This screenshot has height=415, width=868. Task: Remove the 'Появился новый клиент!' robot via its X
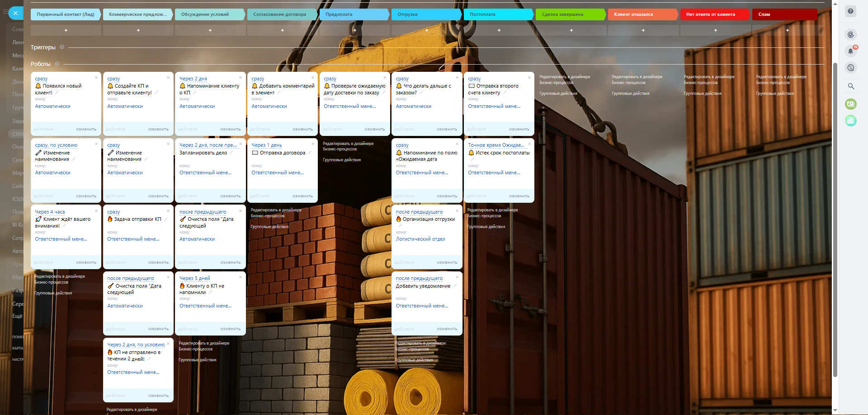(x=96, y=78)
